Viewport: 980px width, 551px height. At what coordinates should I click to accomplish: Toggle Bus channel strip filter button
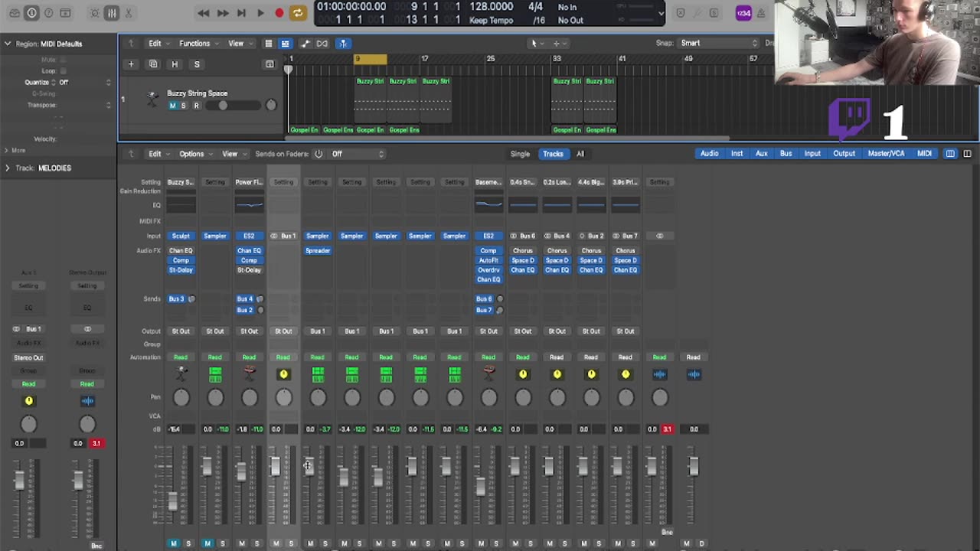[786, 154]
